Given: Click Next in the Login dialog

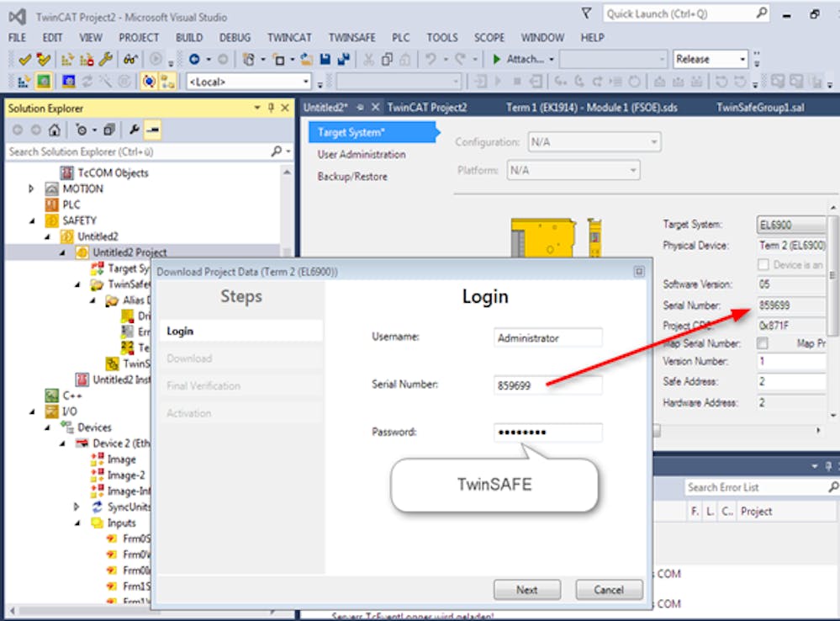Looking at the screenshot, I should point(527,590).
